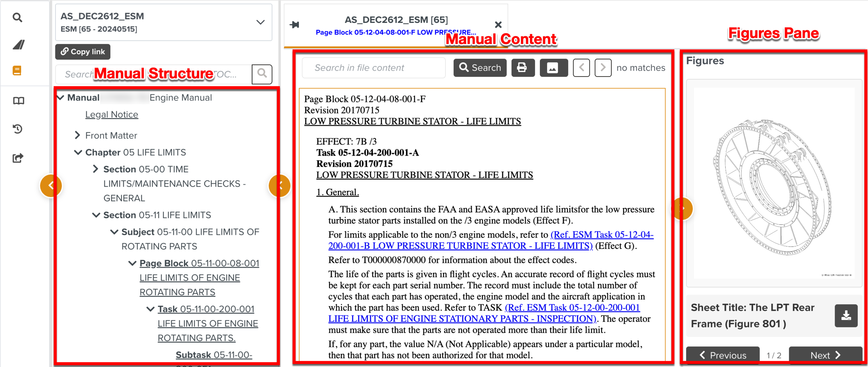Open the library icon in the sidebar
Image resolution: width=868 pixels, height=367 pixels.
[x=18, y=100]
